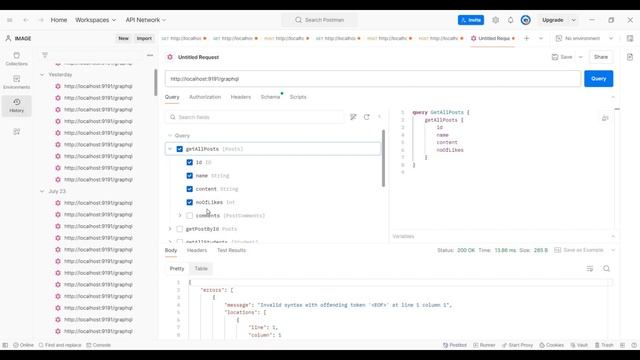Open the Save button dropdown arrow
Image resolution: width=640 pixels, height=360 pixels.
[x=580, y=57]
